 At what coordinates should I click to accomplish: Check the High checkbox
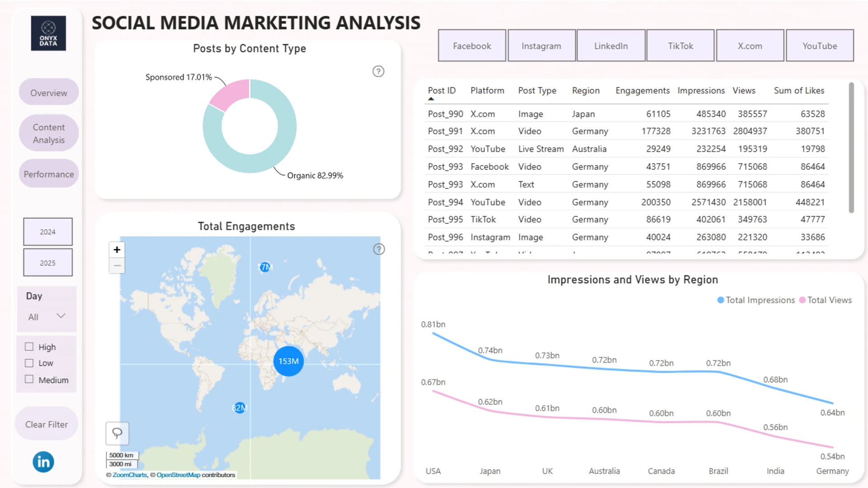point(29,347)
